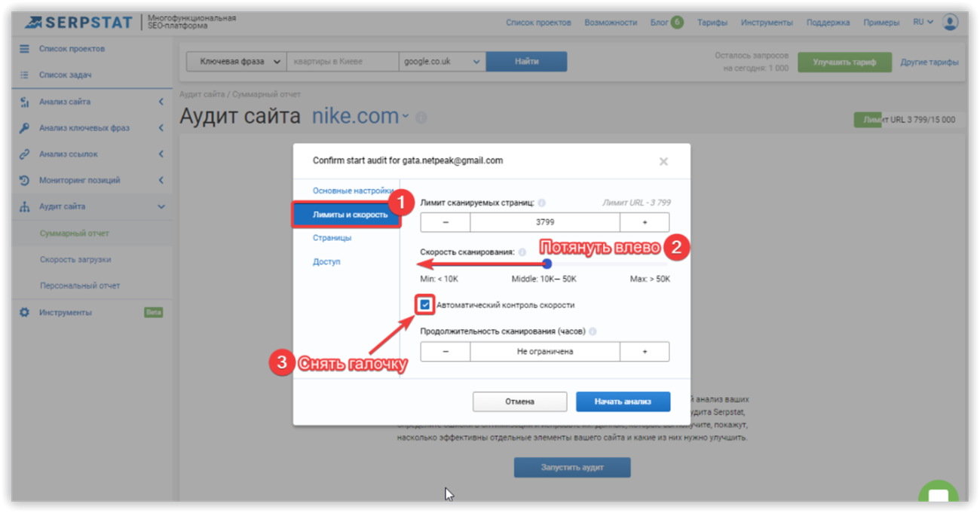
Task: Open Список проектов in top navigation
Action: [x=538, y=23]
